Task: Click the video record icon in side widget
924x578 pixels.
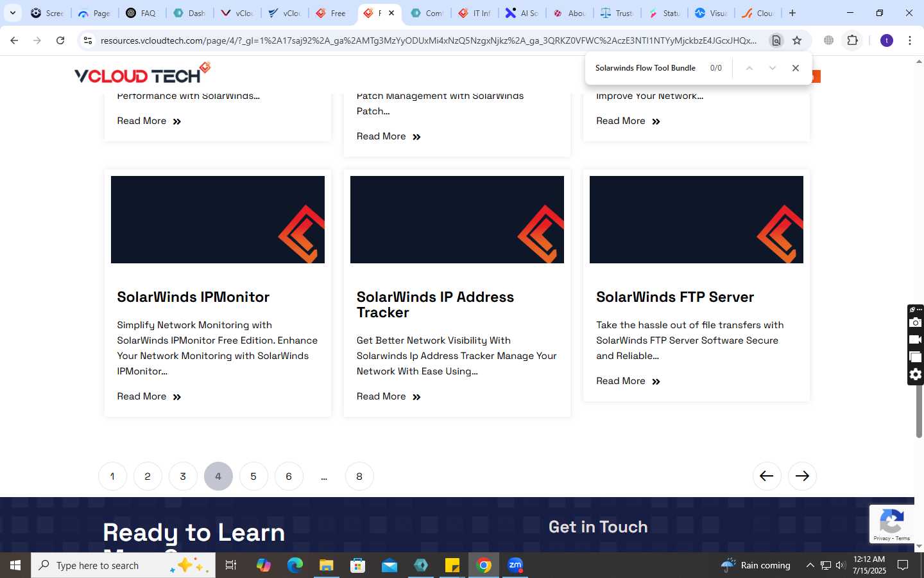Action: [x=916, y=340]
